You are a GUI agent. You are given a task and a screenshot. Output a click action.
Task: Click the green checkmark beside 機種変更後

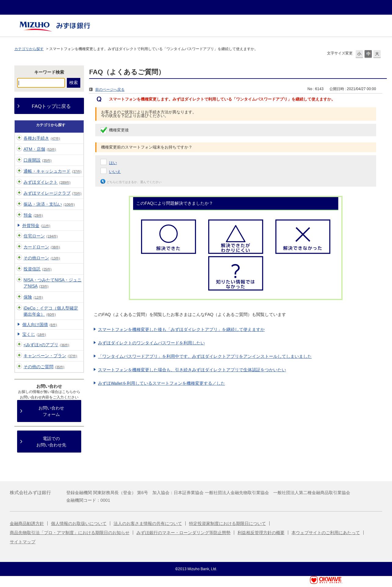(x=103, y=130)
